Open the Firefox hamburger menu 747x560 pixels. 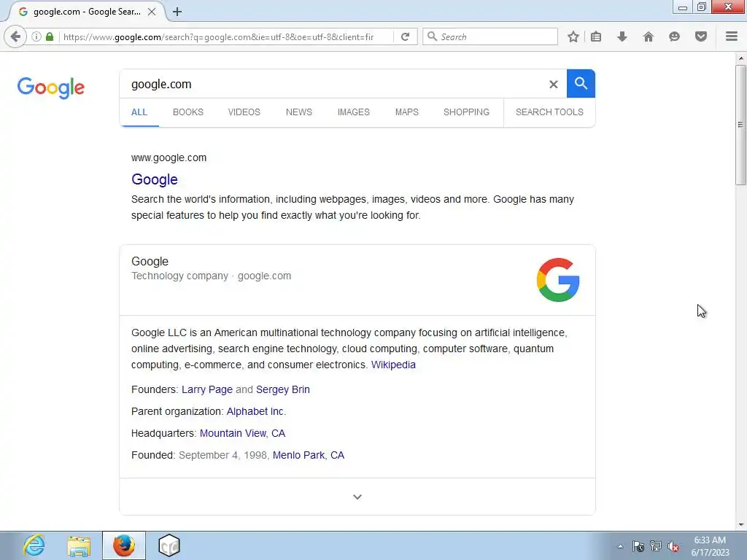(x=732, y=36)
